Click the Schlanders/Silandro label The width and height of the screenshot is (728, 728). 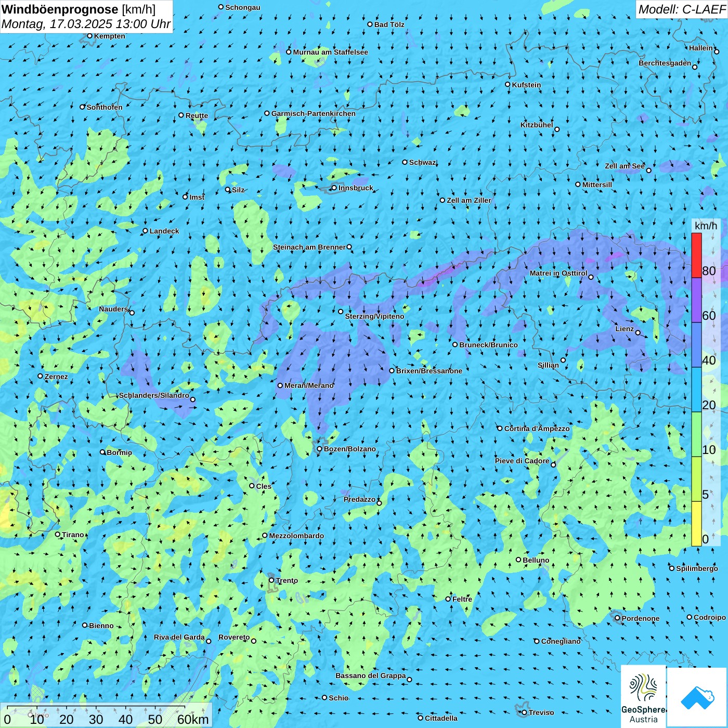[154, 395]
